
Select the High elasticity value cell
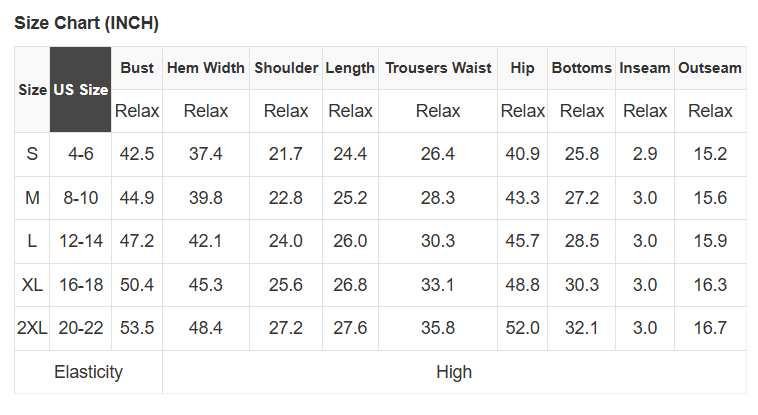(453, 372)
